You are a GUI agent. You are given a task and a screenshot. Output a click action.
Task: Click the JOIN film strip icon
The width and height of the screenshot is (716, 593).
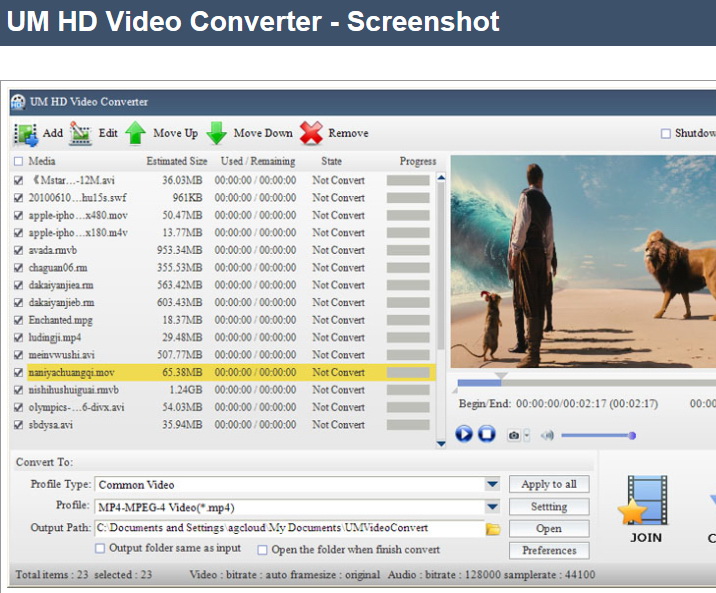tap(646, 501)
